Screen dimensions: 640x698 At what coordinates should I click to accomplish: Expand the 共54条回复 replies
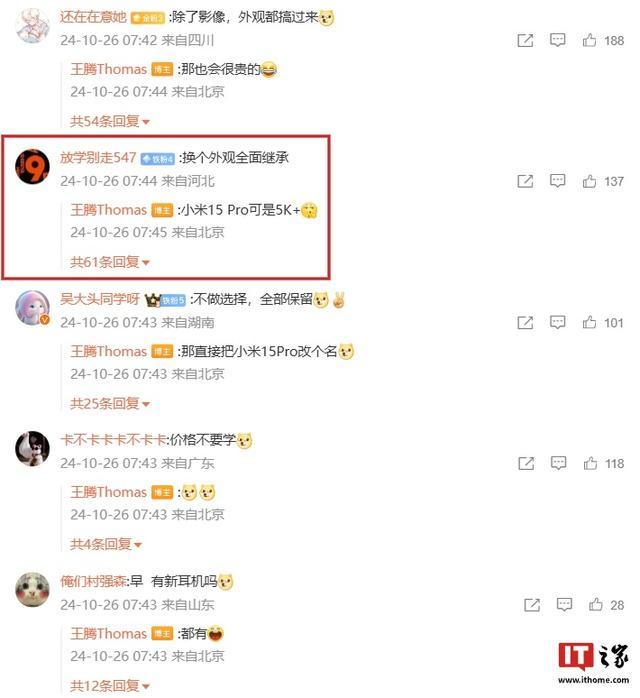tap(109, 121)
